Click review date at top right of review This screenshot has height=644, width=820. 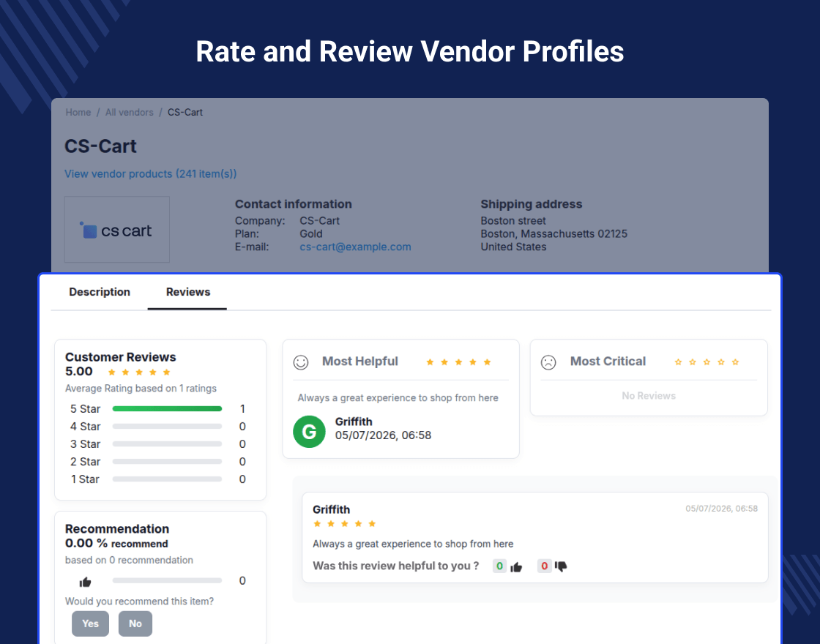[722, 509]
